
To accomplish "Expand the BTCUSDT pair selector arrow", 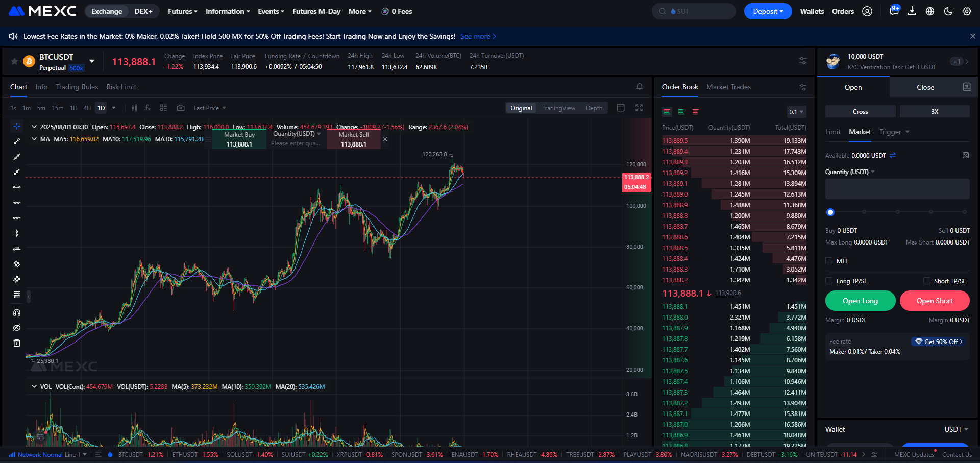I will click(x=92, y=61).
